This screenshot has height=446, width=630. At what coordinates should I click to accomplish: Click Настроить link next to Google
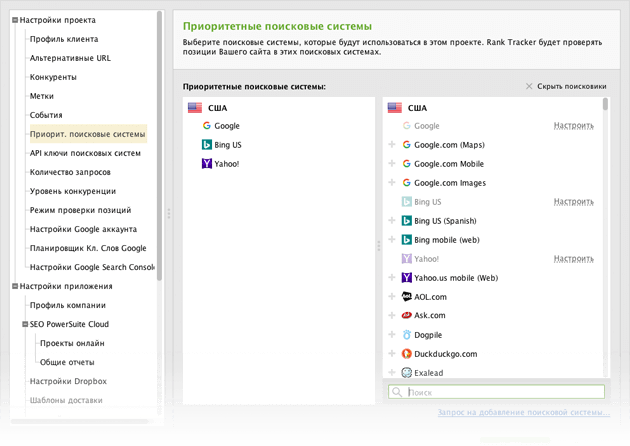pos(573,126)
